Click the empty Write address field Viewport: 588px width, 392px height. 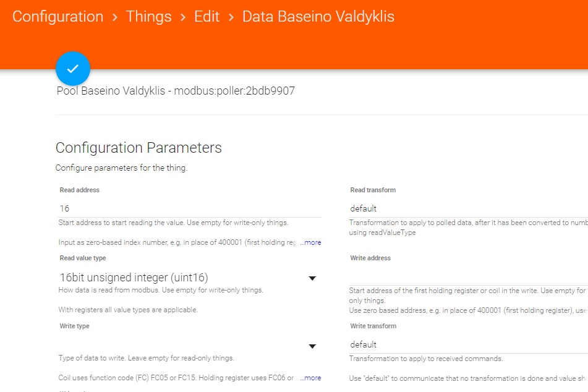468,276
